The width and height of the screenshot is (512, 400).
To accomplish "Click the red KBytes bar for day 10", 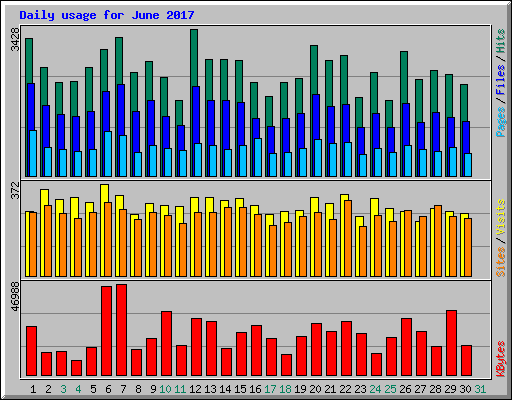I will (x=166, y=344).
